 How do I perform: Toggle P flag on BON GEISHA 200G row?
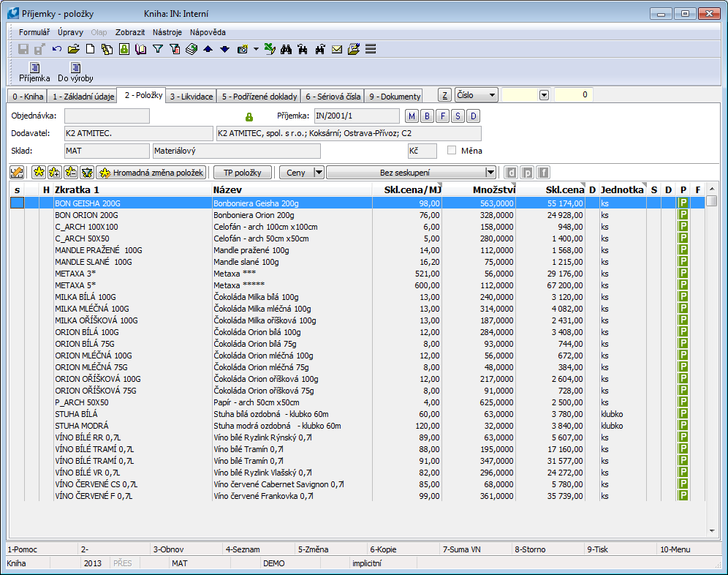pos(683,203)
